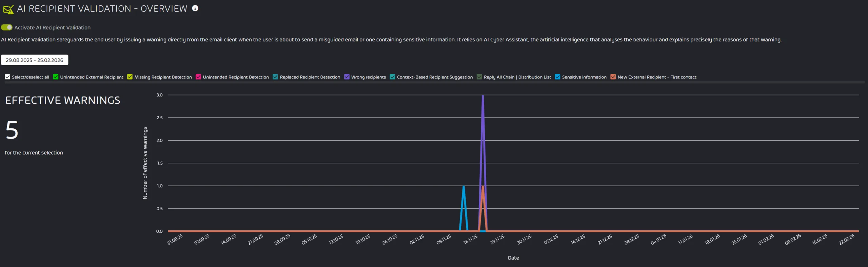Click the info icon beside overview title
Image resolution: width=868 pixels, height=267 pixels.
point(195,8)
